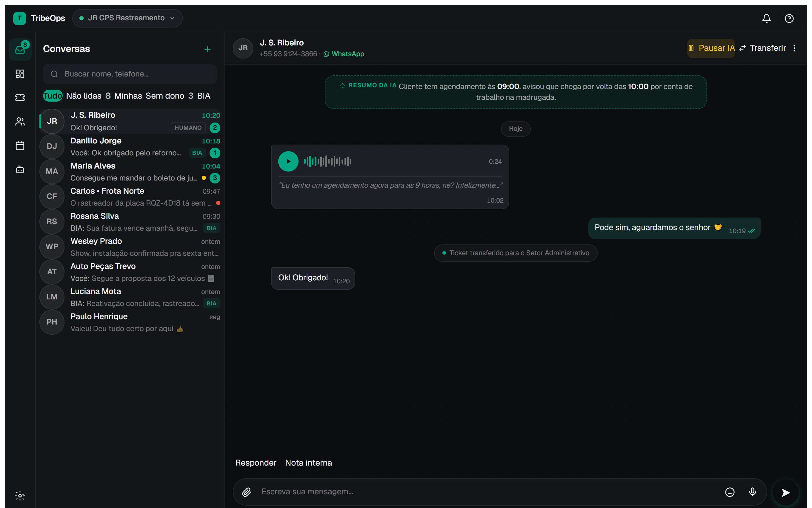
Task: Expand the JR GPS Rastreamento workspace dropdown
Action: 127,18
